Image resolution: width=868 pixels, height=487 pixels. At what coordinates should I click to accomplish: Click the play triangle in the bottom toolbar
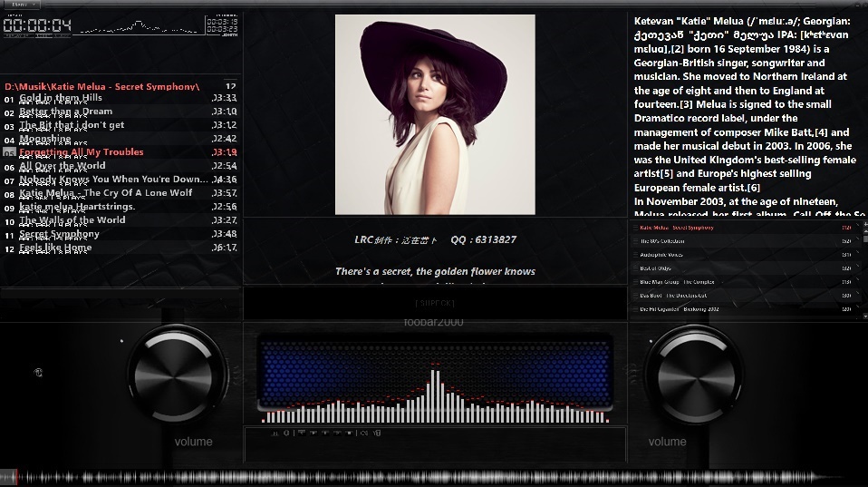(x=313, y=433)
